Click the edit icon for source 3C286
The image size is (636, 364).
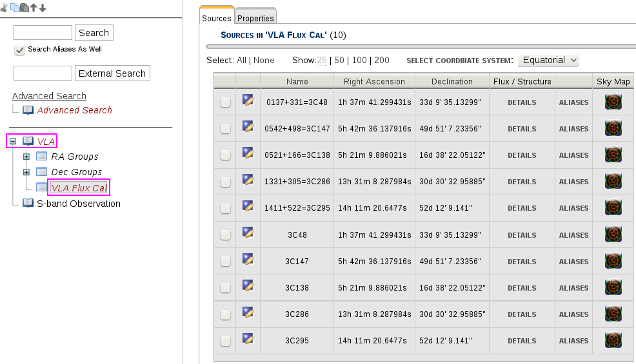pyautogui.click(x=248, y=312)
